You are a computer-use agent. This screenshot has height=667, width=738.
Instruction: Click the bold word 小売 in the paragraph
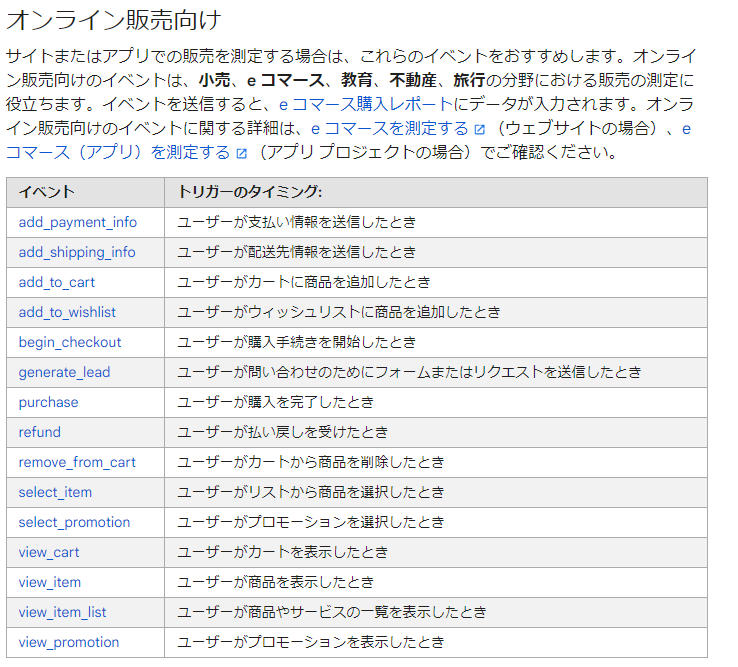(x=215, y=80)
